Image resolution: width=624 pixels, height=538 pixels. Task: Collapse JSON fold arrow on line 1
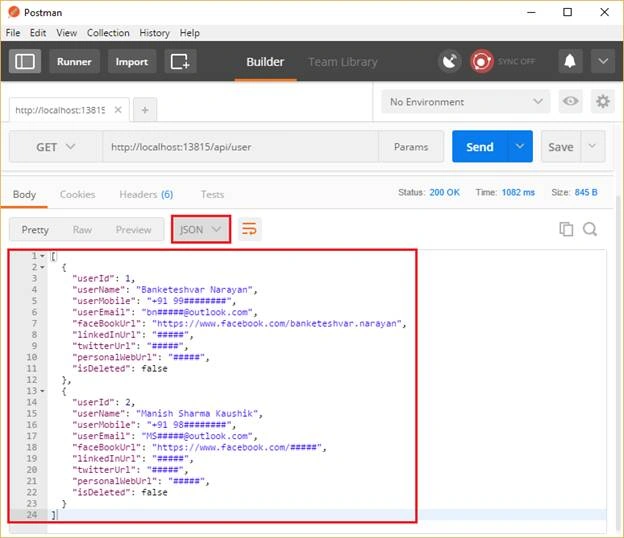(x=42, y=256)
